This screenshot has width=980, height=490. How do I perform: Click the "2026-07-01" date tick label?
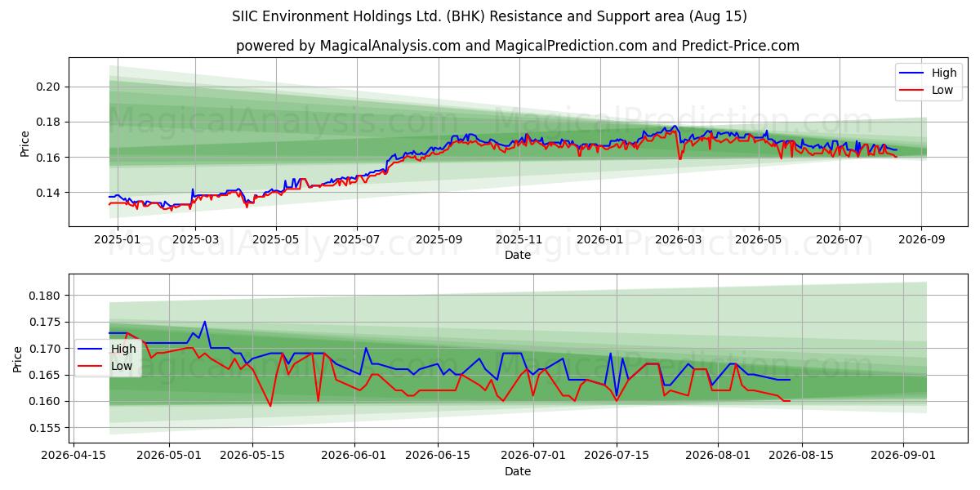[x=535, y=456]
